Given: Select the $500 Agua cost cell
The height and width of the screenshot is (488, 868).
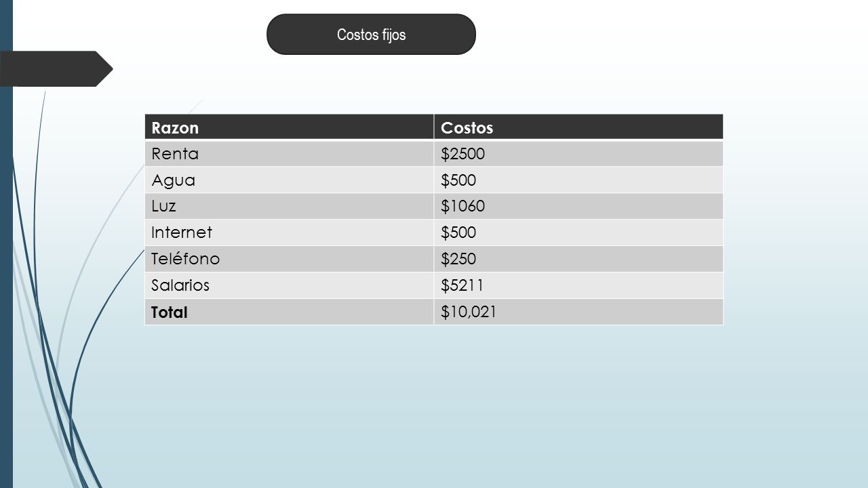Looking at the screenshot, I should [x=578, y=180].
